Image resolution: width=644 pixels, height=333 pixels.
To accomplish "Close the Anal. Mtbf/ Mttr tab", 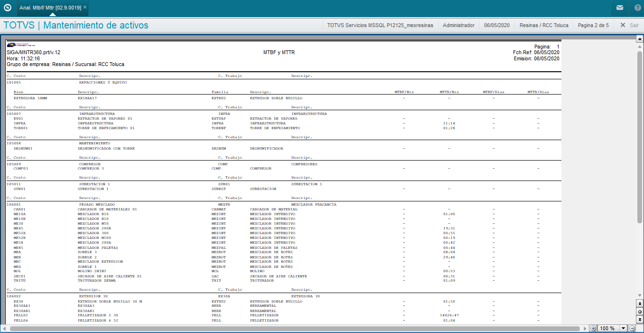I will (85, 8).
